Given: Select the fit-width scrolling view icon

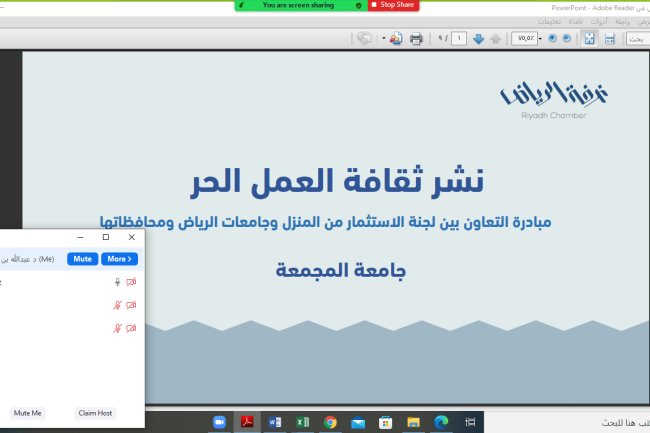Looking at the screenshot, I should 609,39.
